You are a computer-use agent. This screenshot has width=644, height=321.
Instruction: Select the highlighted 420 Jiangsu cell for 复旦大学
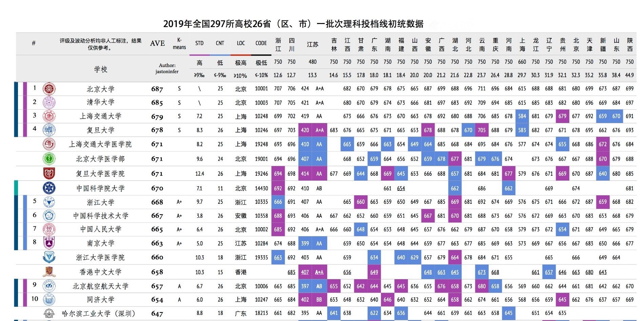tap(305, 130)
